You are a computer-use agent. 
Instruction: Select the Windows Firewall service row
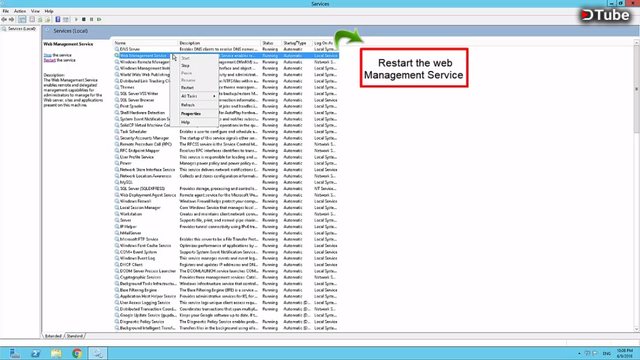pos(226,201)
